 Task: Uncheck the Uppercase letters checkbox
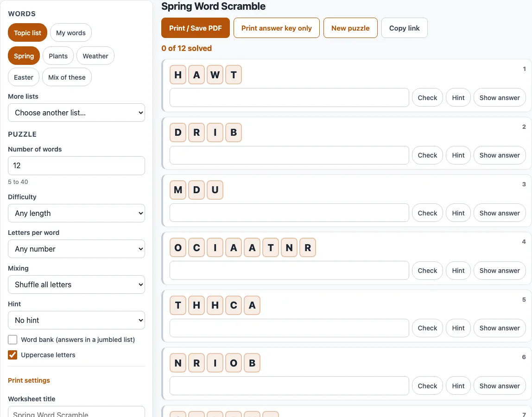pyautogui.click(x=13, y=355)
